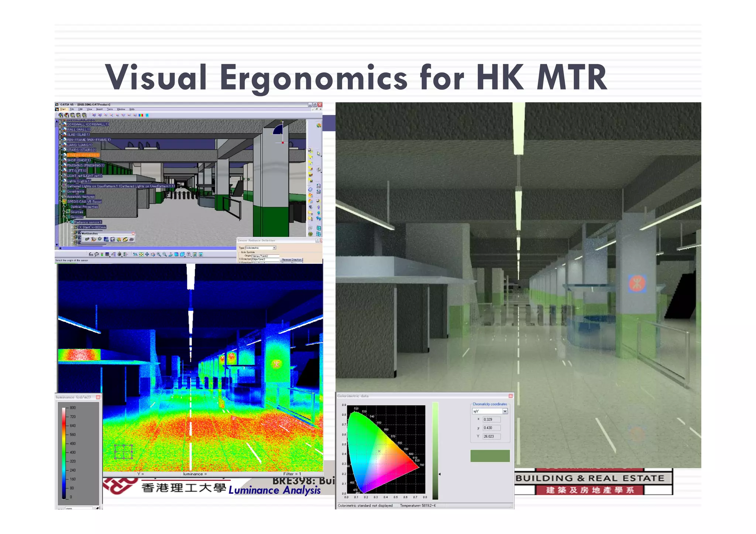The width and height of the screenshot is (756, 534).
Task: Click the Fit All In icon
Action: 141,254
